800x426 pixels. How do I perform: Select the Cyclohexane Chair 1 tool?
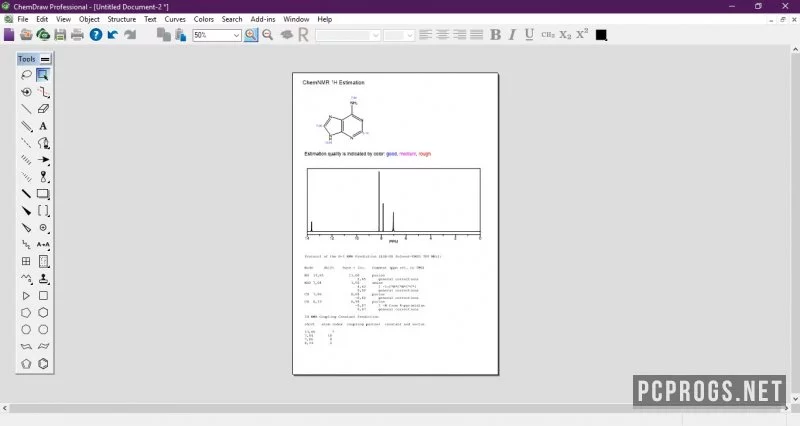26,346
